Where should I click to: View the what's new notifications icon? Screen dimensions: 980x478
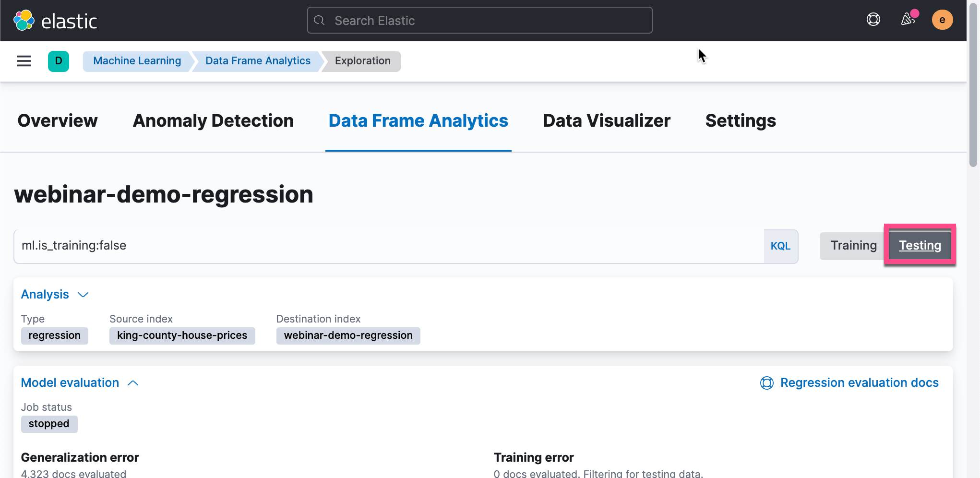[x=908, y=20]
